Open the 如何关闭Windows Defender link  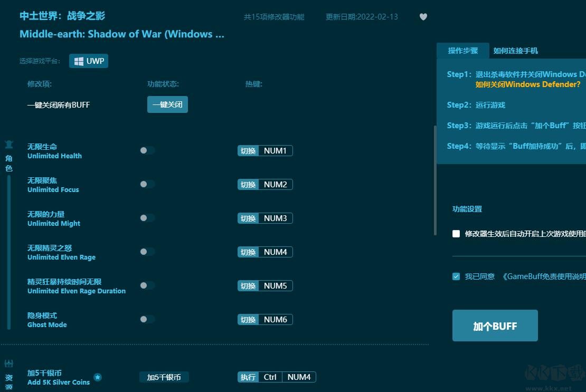(x=527, y=84)
